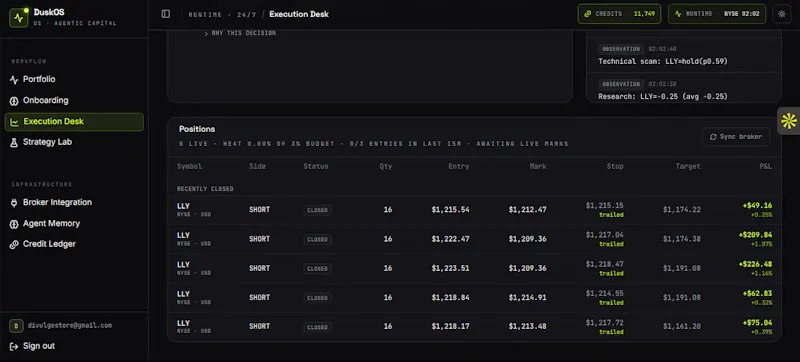Click the Credit Ledger link icon
The height and width of the screenshot is (362, 800).
(14, 245)
